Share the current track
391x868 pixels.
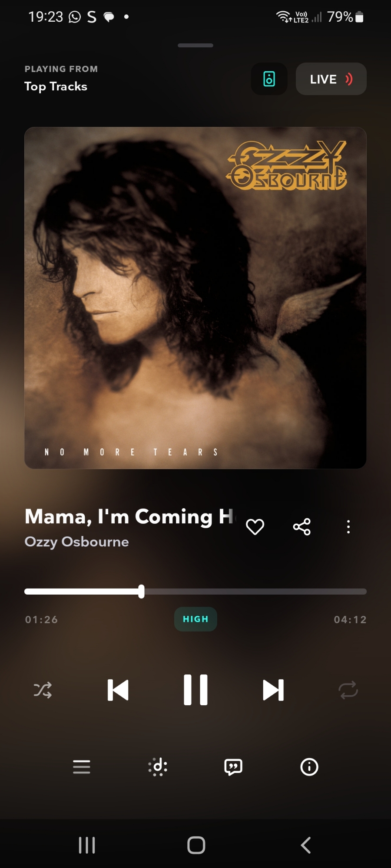tap(302, 527)
